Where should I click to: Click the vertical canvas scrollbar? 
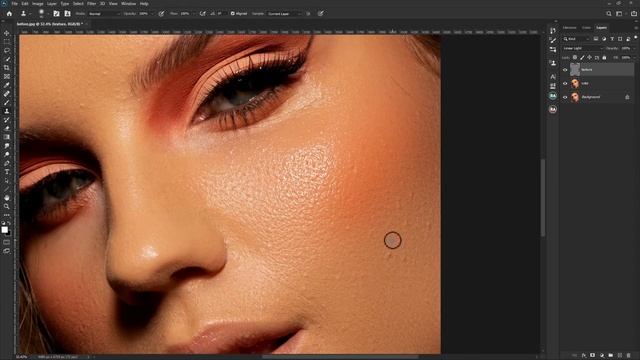click(543, 198)
